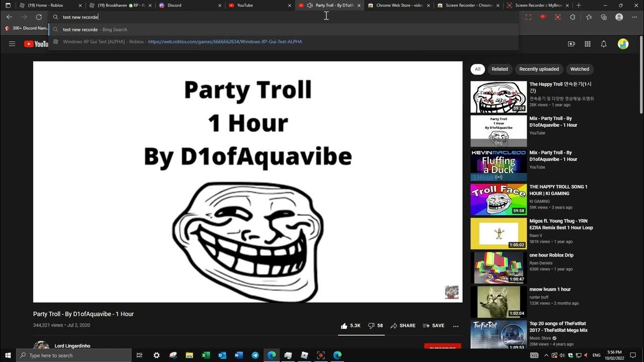Open a new browser tab
Viewport: 644px width, 362px height.
click(x=579, y=5)
